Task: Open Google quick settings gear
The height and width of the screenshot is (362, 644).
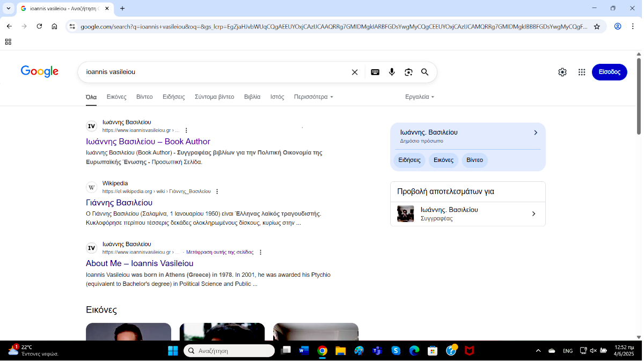Action: pyautogui.click(x=562, y=72)
